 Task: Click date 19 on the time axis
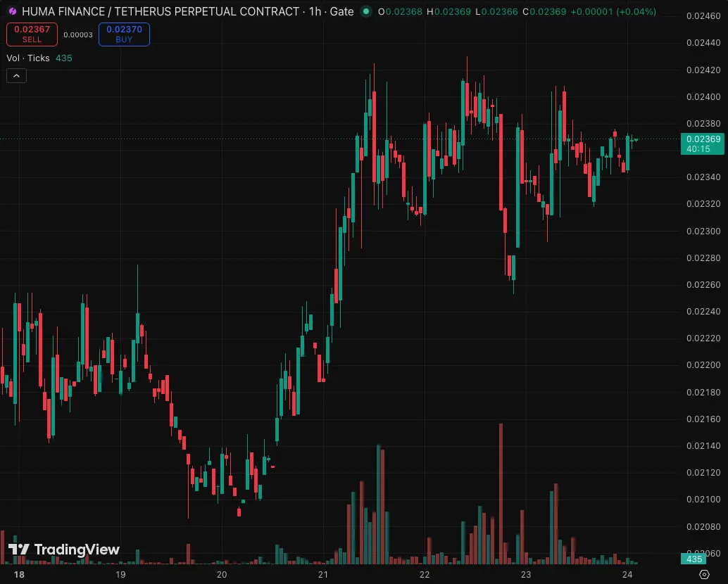120,574
